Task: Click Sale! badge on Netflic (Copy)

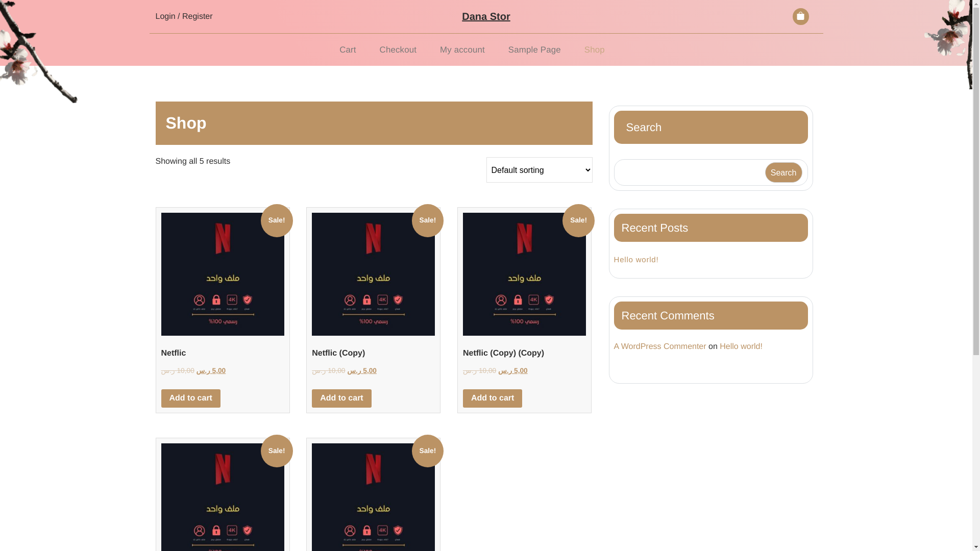Action: coord(428,220)
